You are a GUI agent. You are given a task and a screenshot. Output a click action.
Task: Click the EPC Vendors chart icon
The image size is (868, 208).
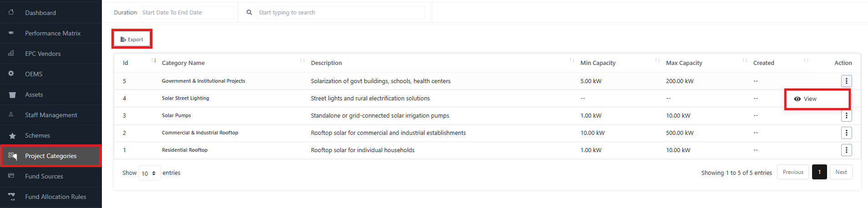(x=11, y=53)
